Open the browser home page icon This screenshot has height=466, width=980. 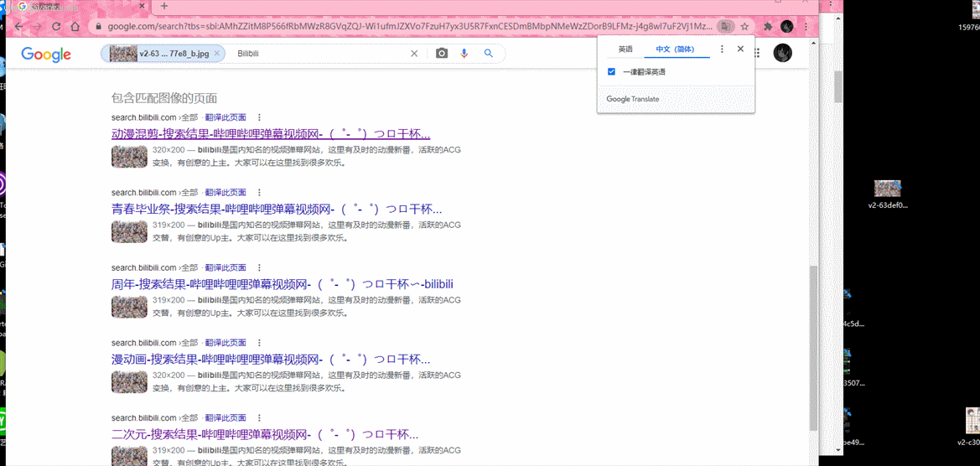(75, 27)
